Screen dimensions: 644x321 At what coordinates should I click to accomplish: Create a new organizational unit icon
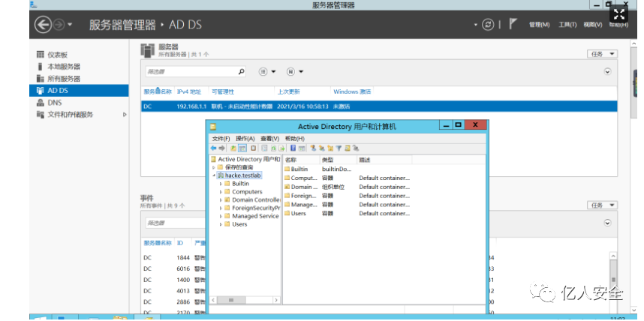(330, 148)
